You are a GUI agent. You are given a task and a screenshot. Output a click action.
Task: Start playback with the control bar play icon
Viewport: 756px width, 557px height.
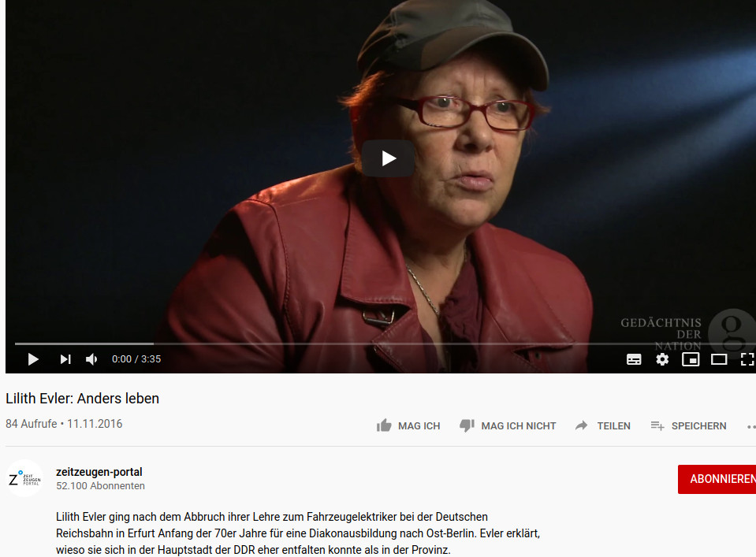tap(33, 359)
